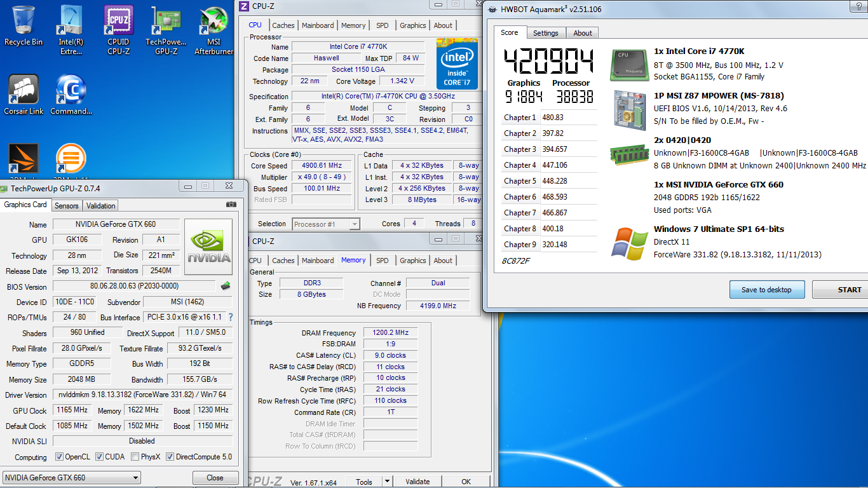Open CPUID CPU-Z desktop shortcut
Screen dimensions: 868x488
point(118,29)
